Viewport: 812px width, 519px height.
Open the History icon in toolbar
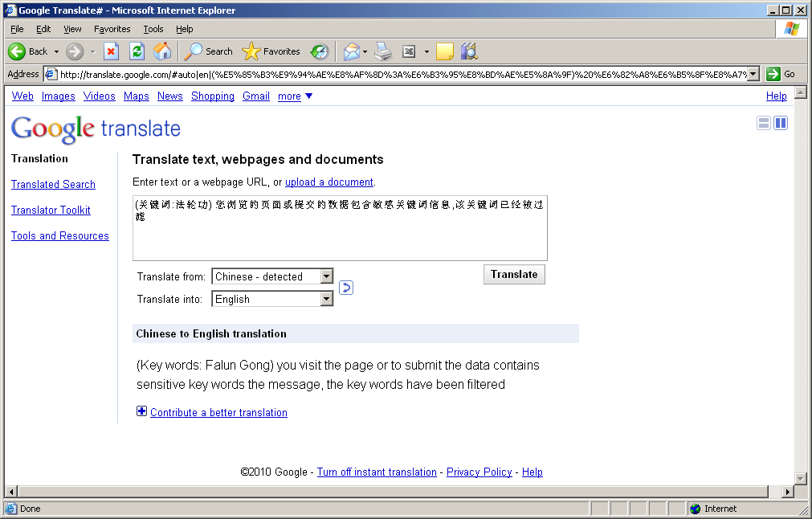320,51
